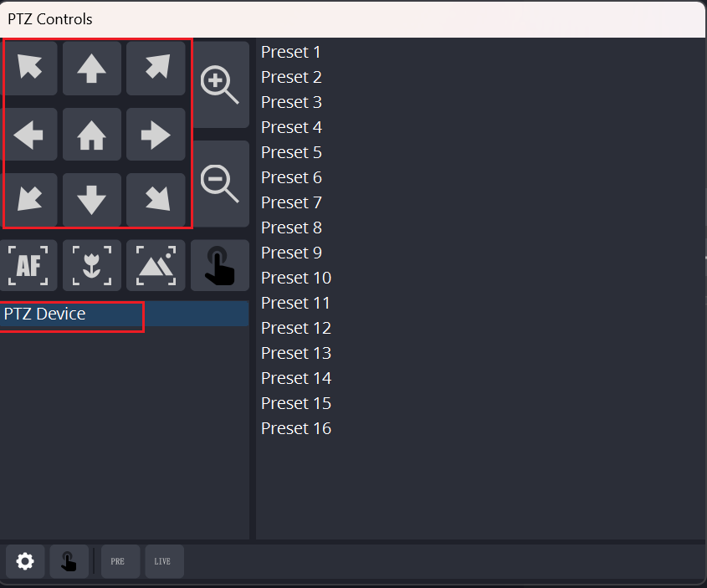707x588 pixels.
Task: Return camera to home position
Action: [x=91, y=135]
